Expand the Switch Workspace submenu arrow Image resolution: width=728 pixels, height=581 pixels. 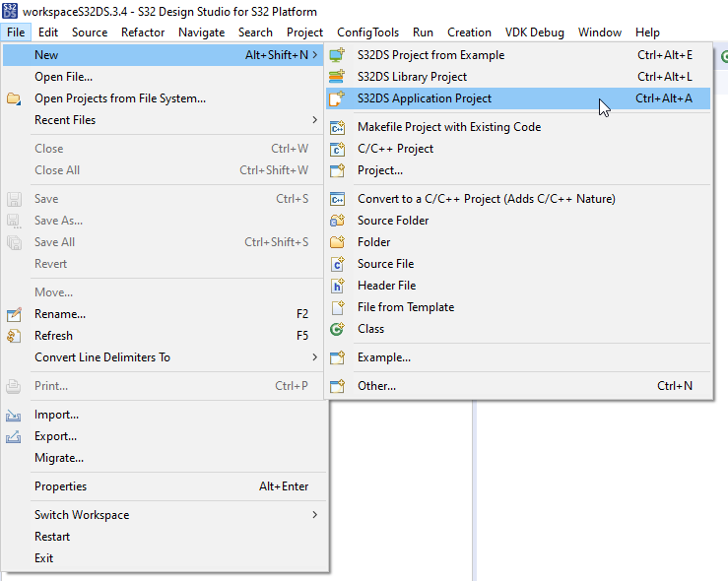pyautogui.click(x=315, y=515)
